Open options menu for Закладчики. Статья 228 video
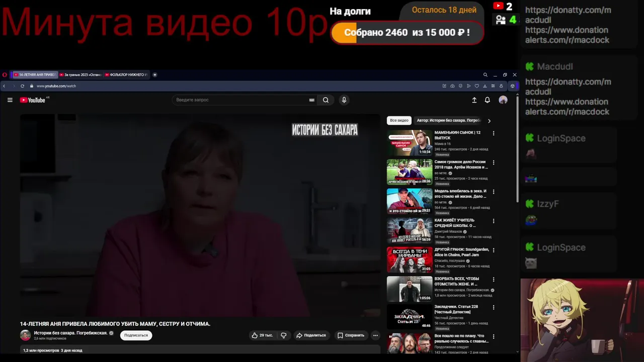 tap(493, 307)
